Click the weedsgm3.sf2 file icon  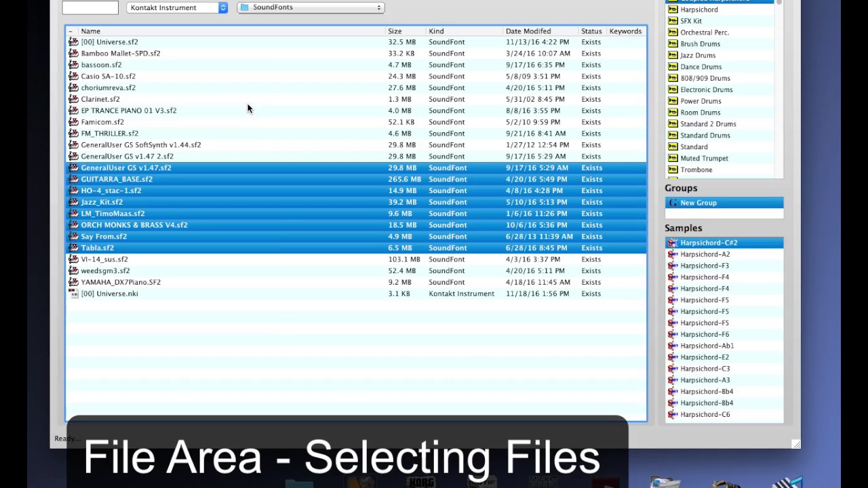(73, 270)
